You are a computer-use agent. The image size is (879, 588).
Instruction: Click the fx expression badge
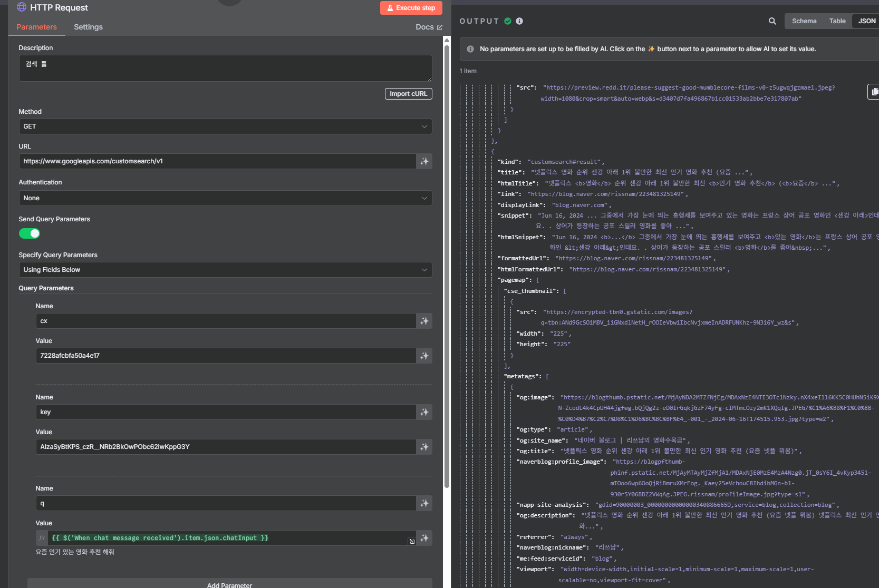42,538
